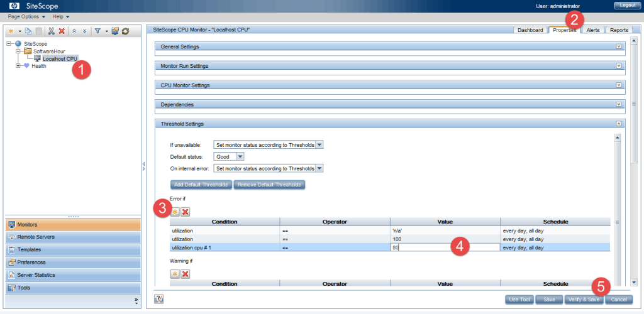Click the Copy icon in tree toolbar
The image size is (644, 314).
[28, 31]
